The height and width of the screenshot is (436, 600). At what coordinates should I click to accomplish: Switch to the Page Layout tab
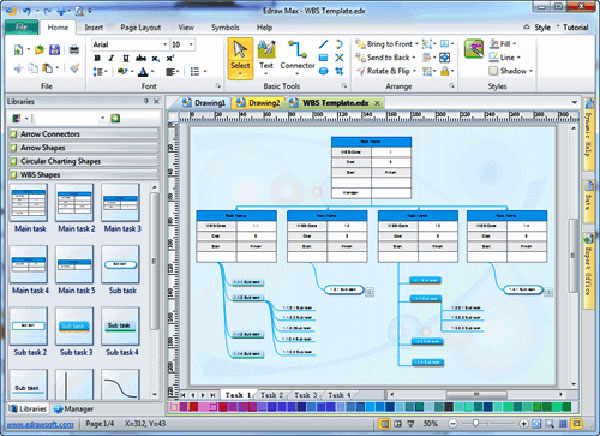[141, 27]
